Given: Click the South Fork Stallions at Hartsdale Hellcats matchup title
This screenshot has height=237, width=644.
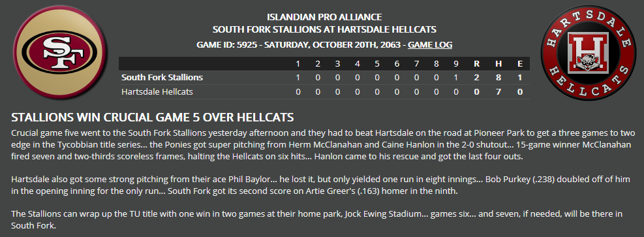Looking at the screenshot, I should point(324,29).
